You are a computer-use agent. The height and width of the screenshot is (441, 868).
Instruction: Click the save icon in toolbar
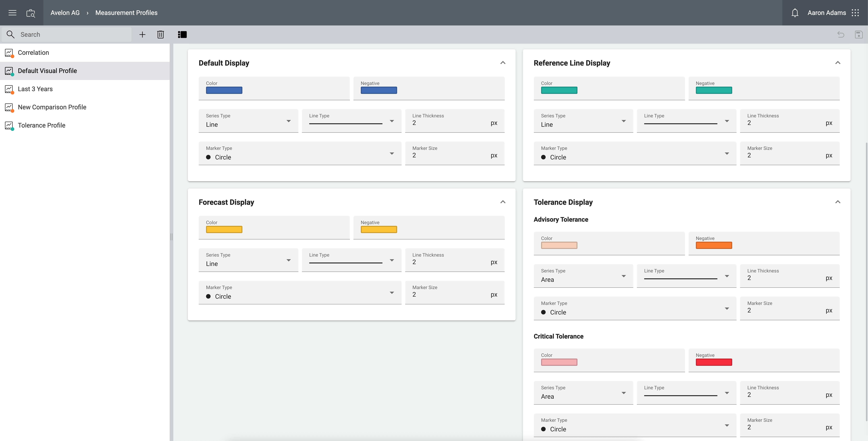pos(858,34)
